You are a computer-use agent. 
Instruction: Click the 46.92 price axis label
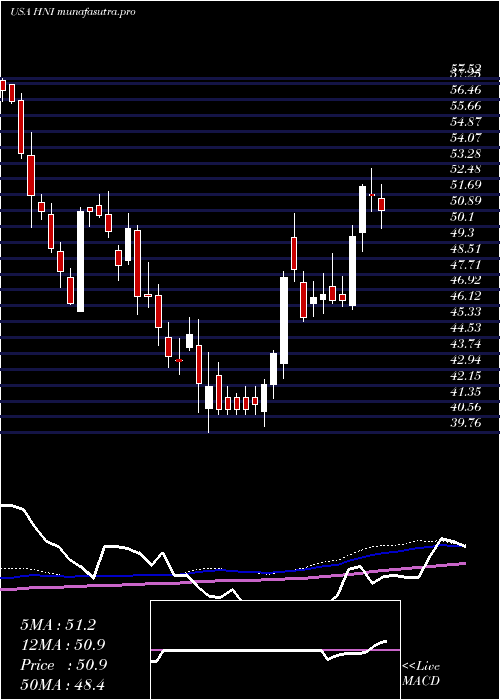pos(465,280)
